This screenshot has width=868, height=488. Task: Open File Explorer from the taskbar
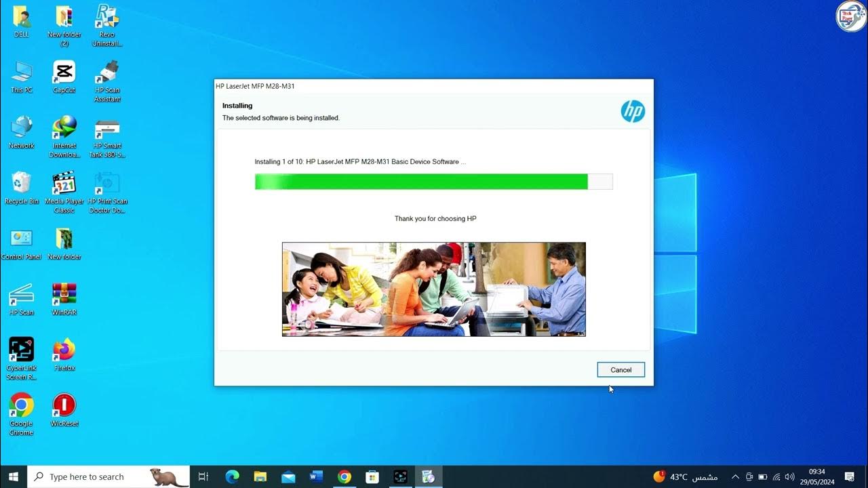(x=260, y=476)
